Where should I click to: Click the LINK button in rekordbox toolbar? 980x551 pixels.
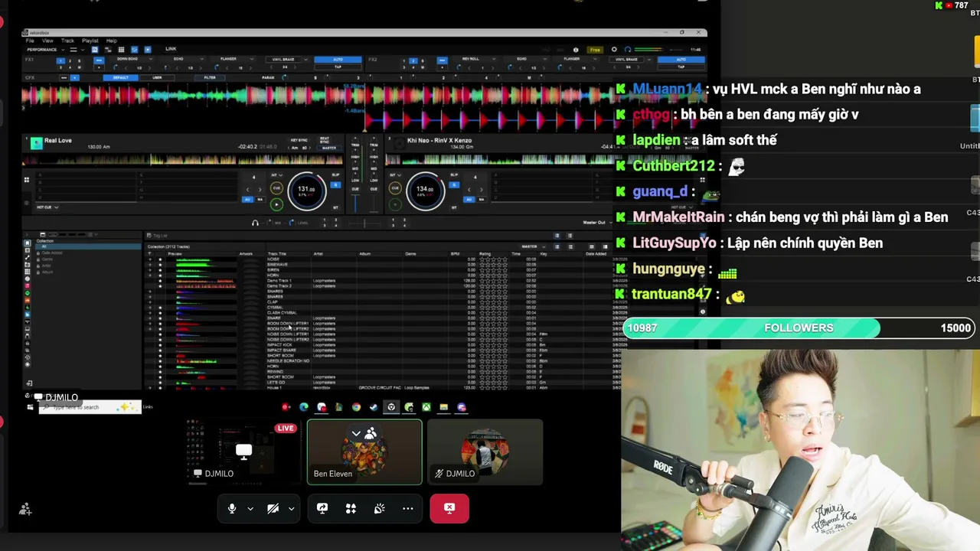(171, 49)
